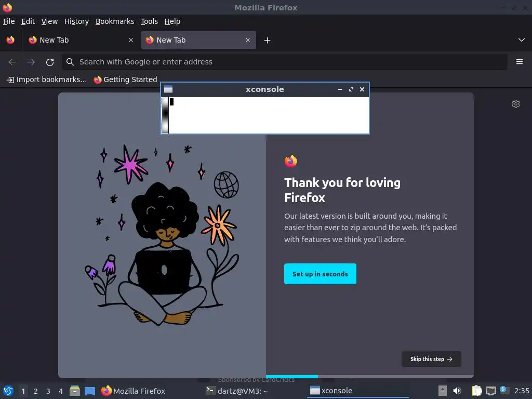Go forward one page
This screenshot has width=532, height=399.
click(x=31, y=62)
